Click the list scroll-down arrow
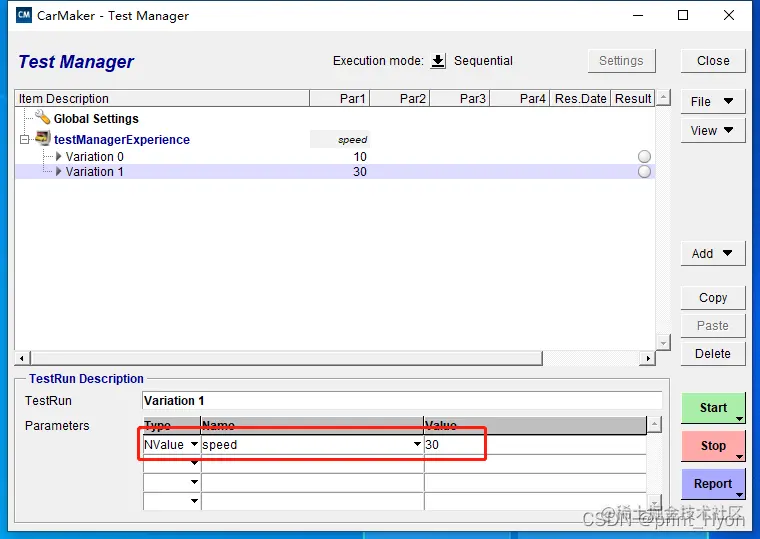Screen dimensions: 760x539 663,343
